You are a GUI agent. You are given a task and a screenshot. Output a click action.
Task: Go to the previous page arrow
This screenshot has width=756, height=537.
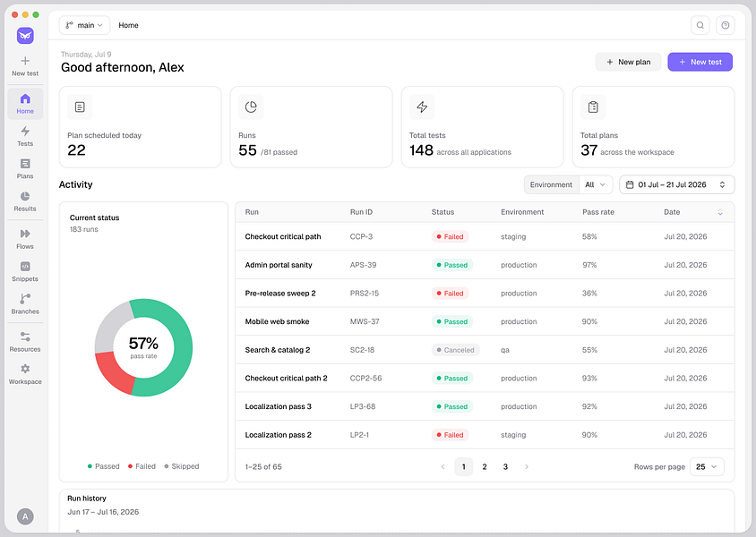(x=442, y=466)
